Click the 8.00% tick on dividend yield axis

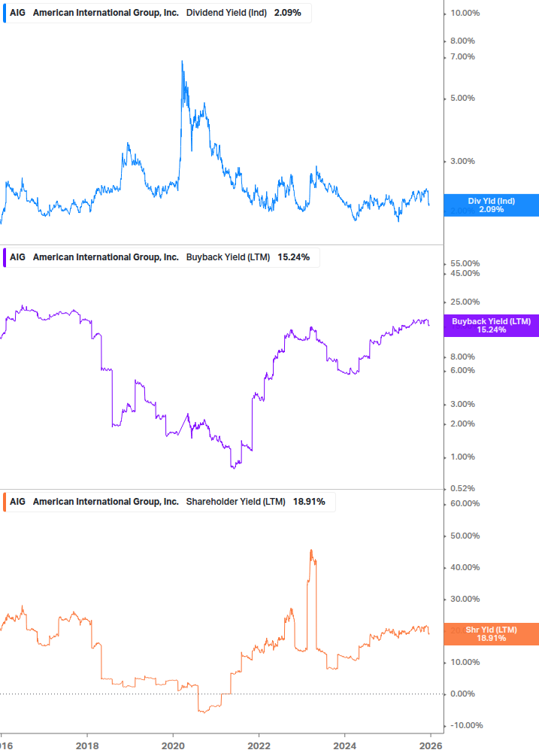point(462,41)
